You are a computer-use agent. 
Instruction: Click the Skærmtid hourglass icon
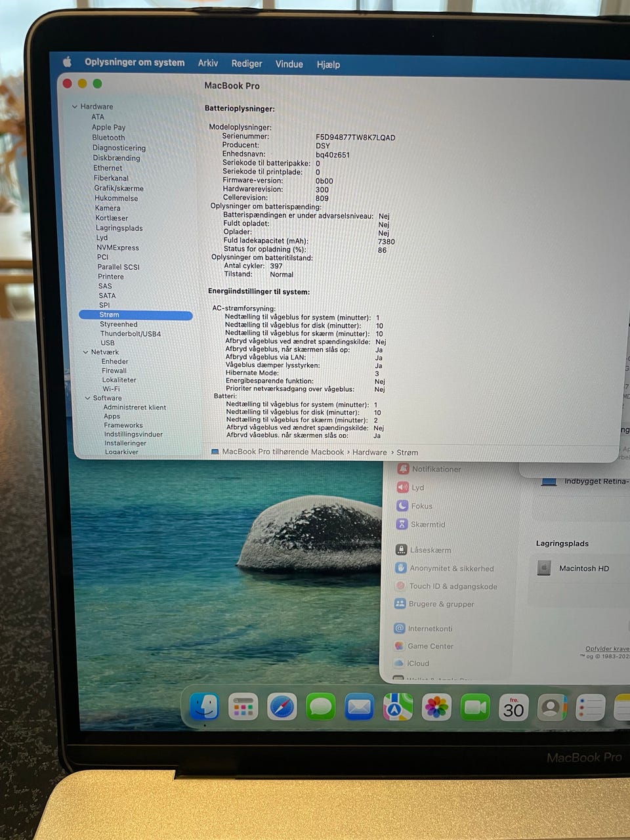(x=402, y=524)
